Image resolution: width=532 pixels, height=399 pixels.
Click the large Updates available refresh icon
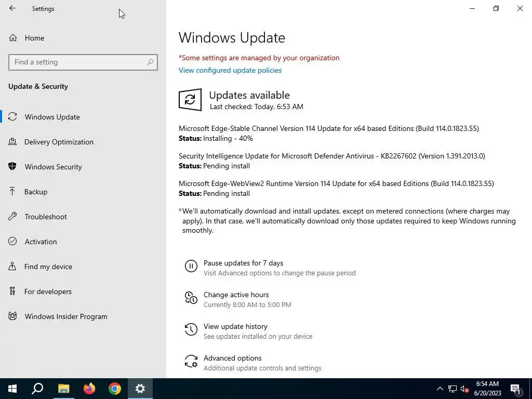point(190,100)
